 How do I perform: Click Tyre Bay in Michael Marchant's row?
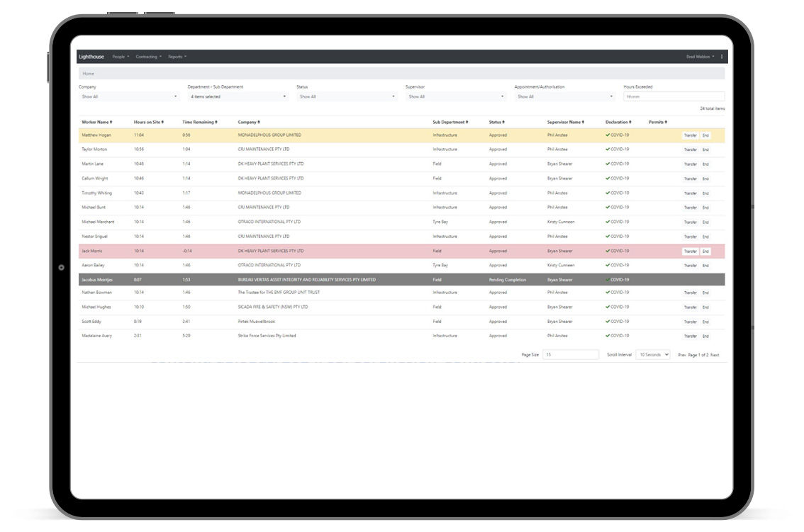(x=440, y=222)
